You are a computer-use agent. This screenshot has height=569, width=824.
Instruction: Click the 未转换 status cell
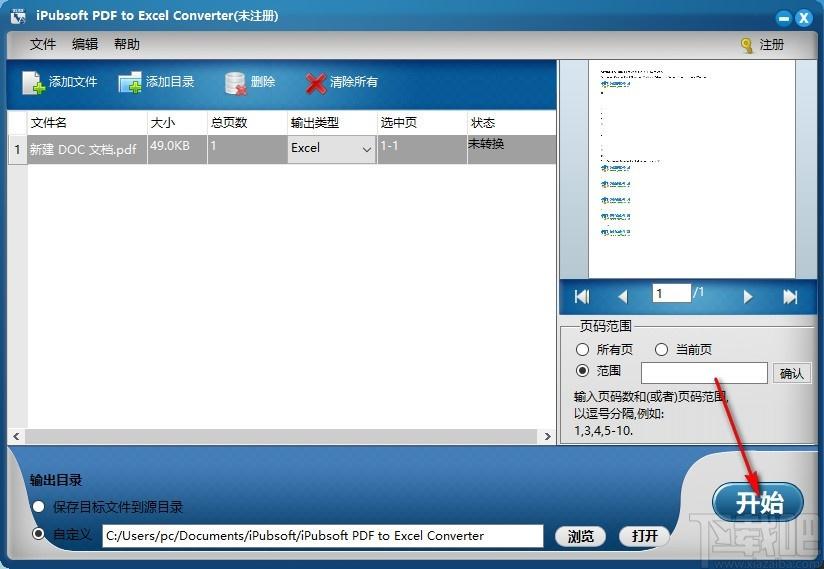pos(511,149)
